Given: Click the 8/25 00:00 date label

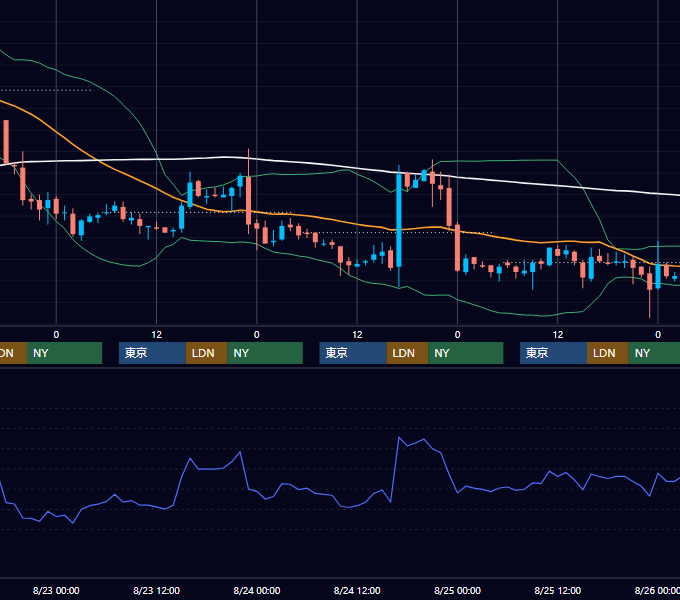Looking at the screenshot, I should (x=457, y=590).
